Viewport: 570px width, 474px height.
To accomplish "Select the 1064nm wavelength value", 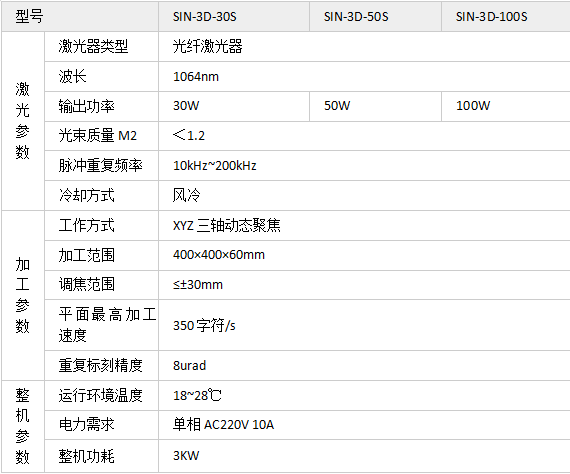I will (x=196, y=77).
